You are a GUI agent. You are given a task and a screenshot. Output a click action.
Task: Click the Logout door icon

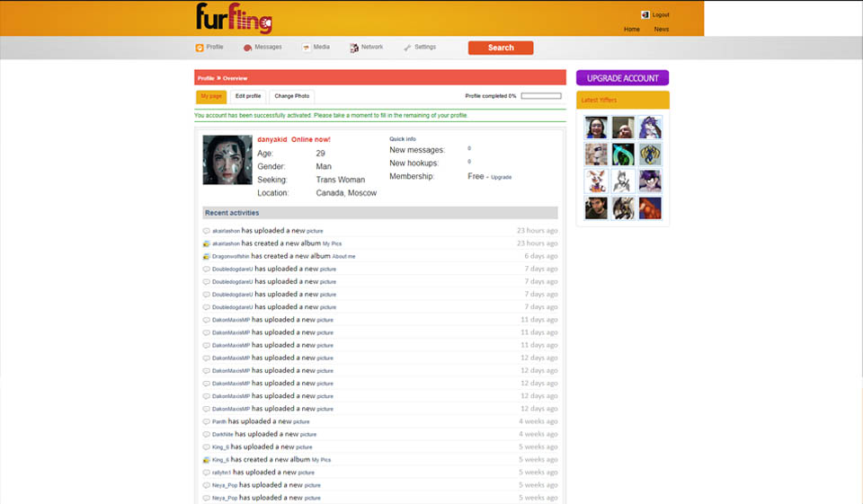point(645,14)
